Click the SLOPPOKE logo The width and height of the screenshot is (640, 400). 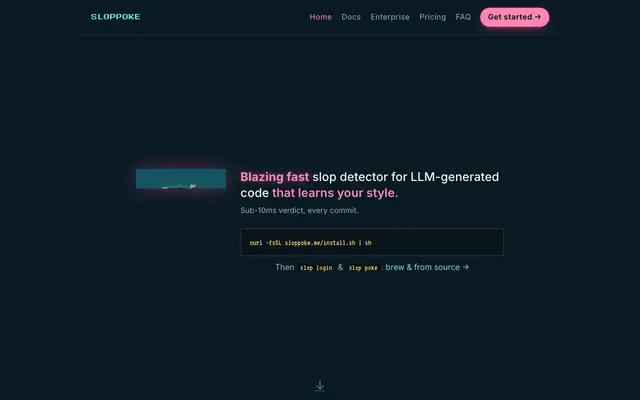[116, 17]
